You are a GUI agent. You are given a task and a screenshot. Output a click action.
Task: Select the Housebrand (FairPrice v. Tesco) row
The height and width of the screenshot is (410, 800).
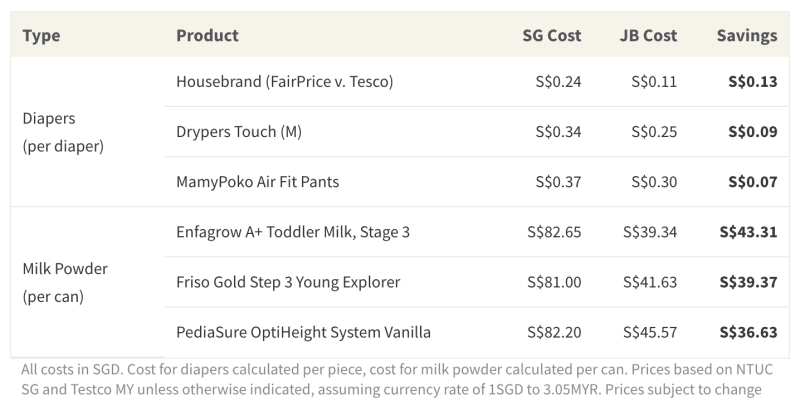point(284,82)
